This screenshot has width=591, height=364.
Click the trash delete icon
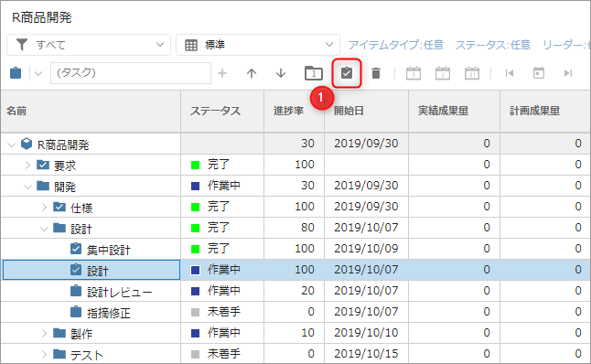pyautogui.click(x=376, y=73)
